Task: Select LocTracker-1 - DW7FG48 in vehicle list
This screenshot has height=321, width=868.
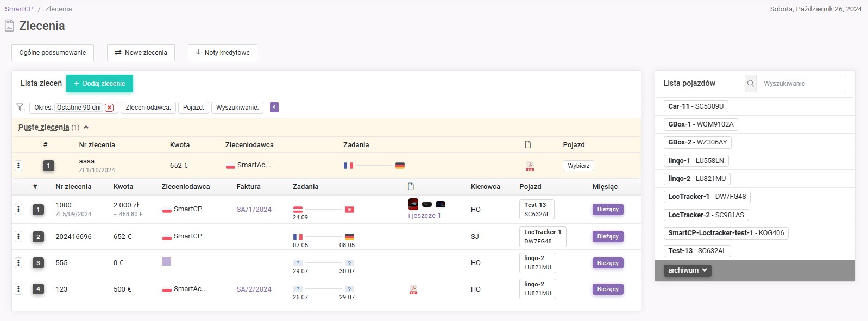Action: (x=707, y=197)
